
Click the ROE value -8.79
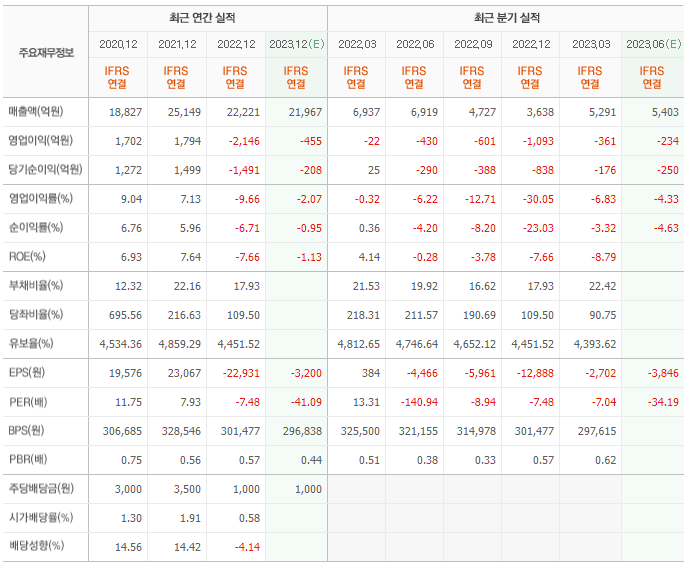coord(604,257)
